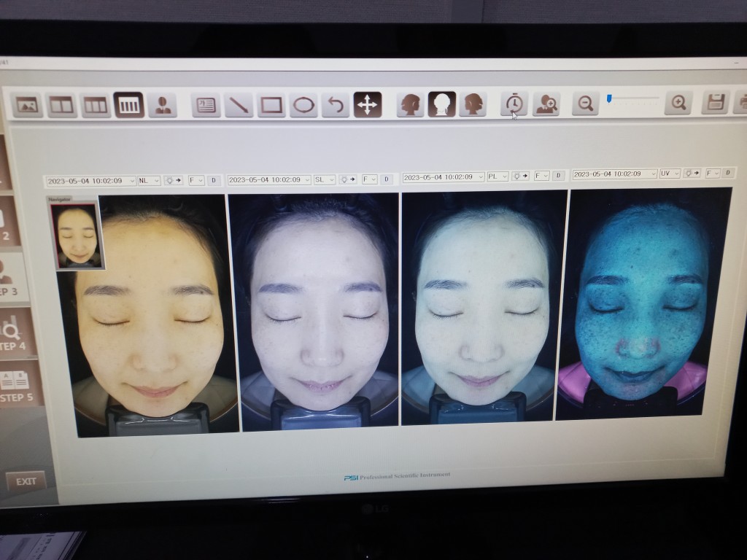
Task: Select the rectangle drawing tool
Action: point(271,105)
